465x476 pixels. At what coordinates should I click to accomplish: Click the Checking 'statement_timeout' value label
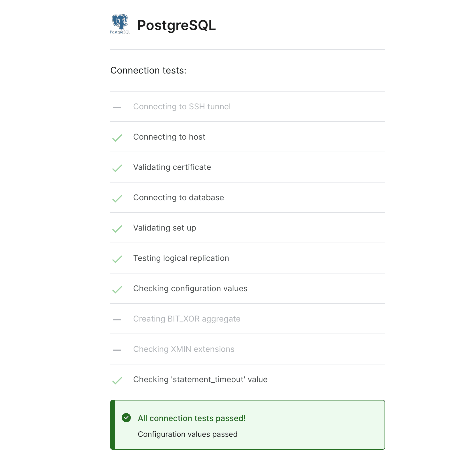pos(200,380)
